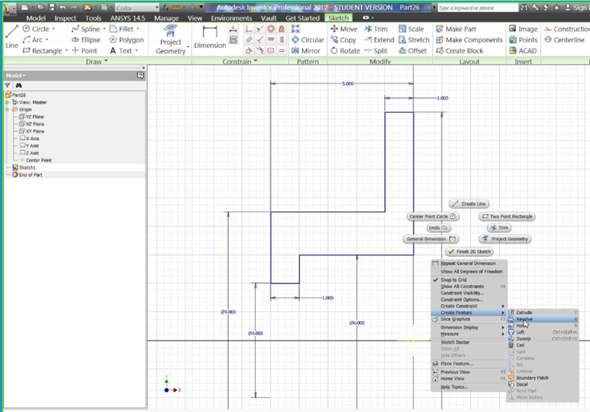This screenshot has width=590, height=412.
Task: Select the Point tool
Action: click(x=84, y=51)
